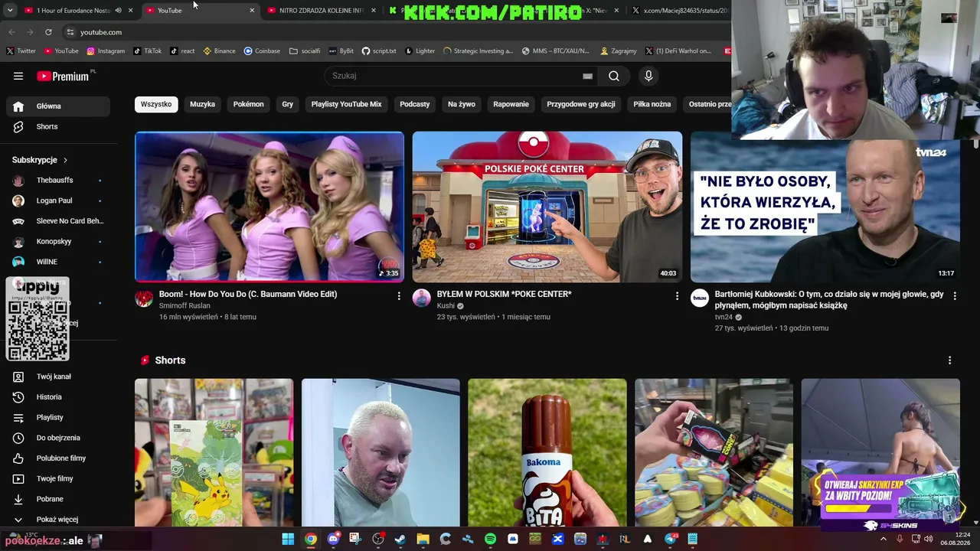Viewport: 980px width, 551px height.
Task: Filter the feed by Muzyka
Action: pyautogui.click(x=203, y=104)
